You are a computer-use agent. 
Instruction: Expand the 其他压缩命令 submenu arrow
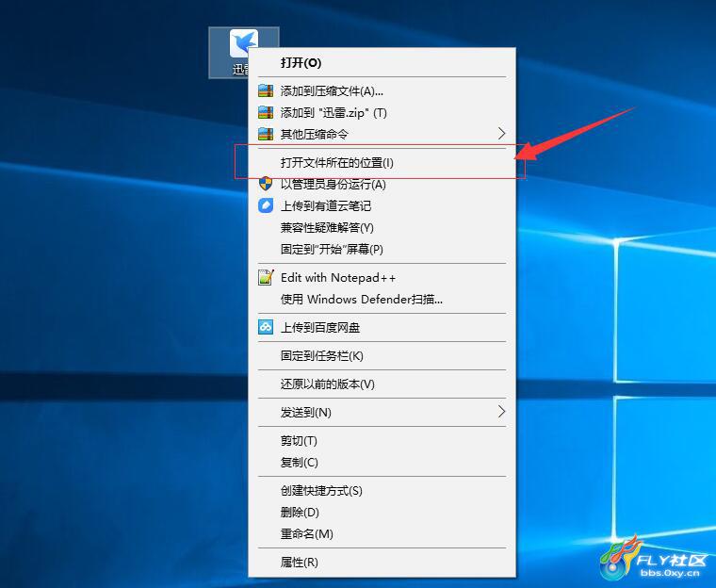tap(501, 134)
